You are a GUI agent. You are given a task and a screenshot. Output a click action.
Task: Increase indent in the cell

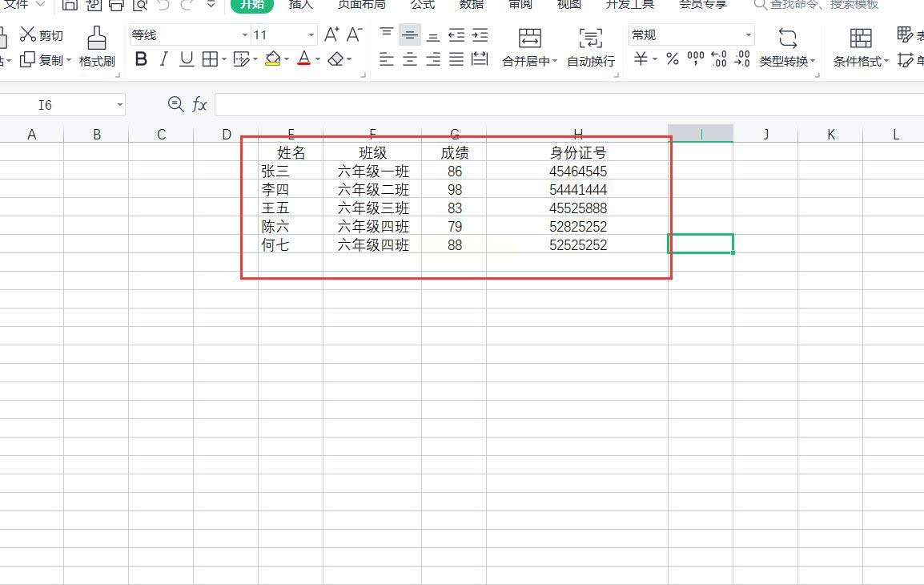(480, 34)
